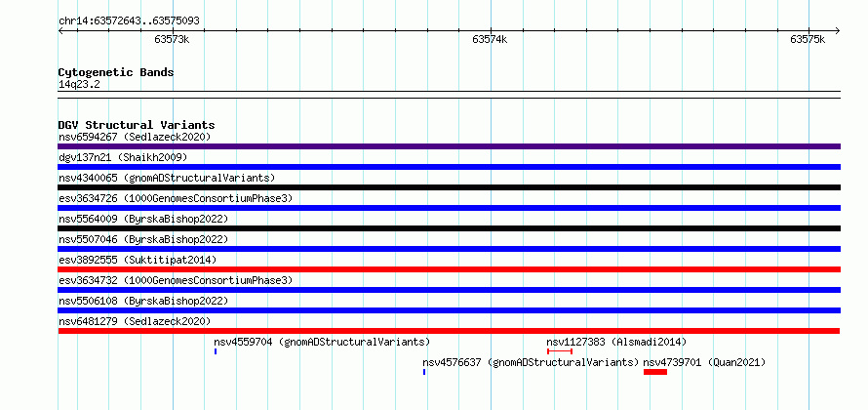This screenshot has width=868, height=410.
Task: Open esv3634726 1000Genomes variant bar
Action: point(449,208)
